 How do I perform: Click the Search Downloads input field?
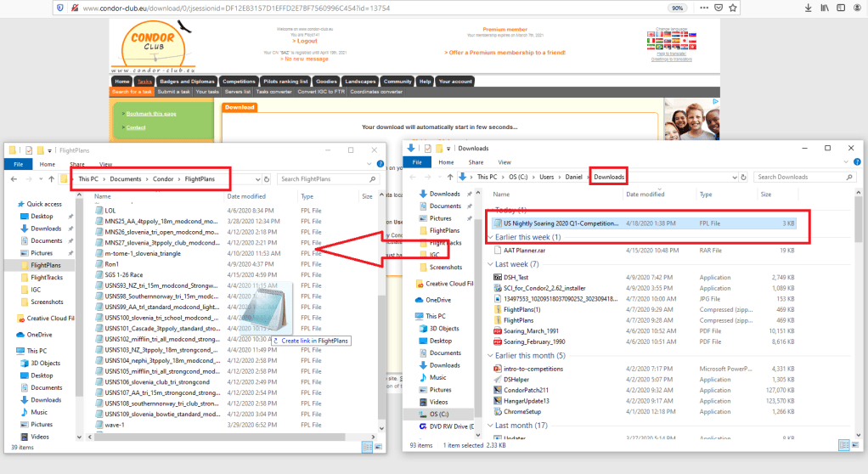pos(800,177)
